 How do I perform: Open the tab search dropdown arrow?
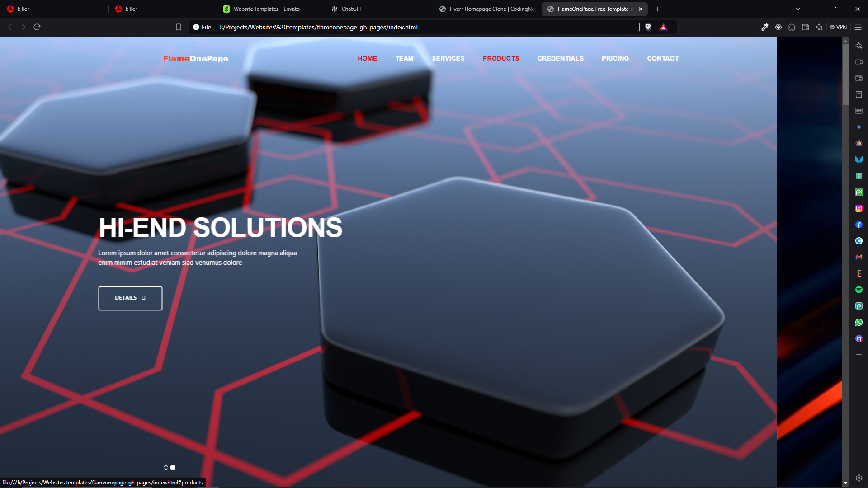(x=798, y=9)
